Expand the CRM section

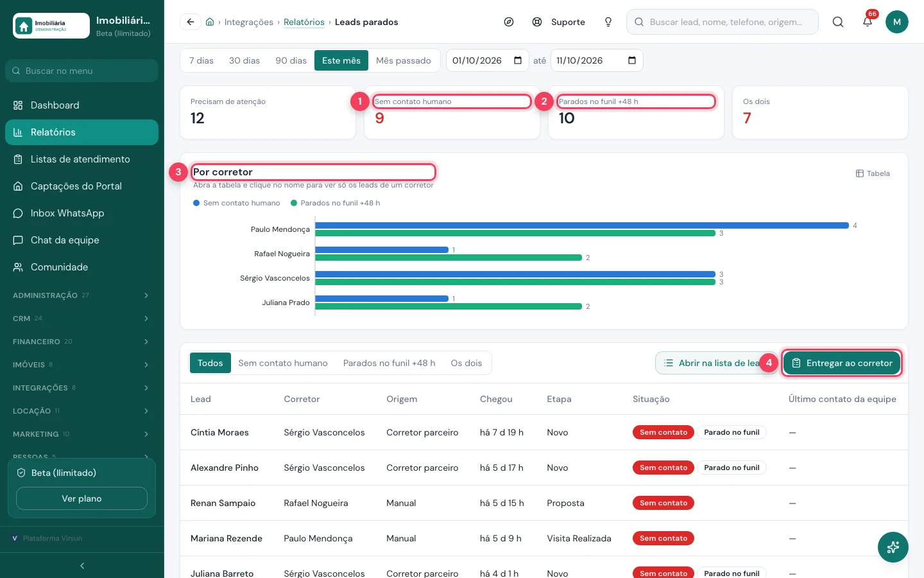(x=82, y=319)
